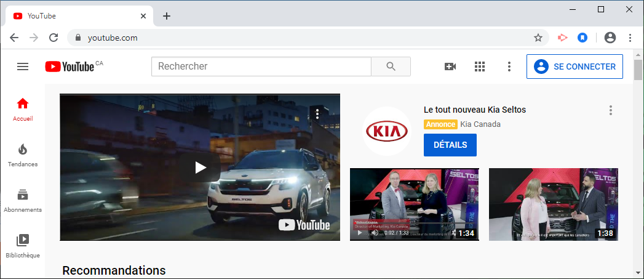Screen dimensions: 644x279
Task: Mute volume on the 1:34 thumbnail preview
Action: point(375,233)
